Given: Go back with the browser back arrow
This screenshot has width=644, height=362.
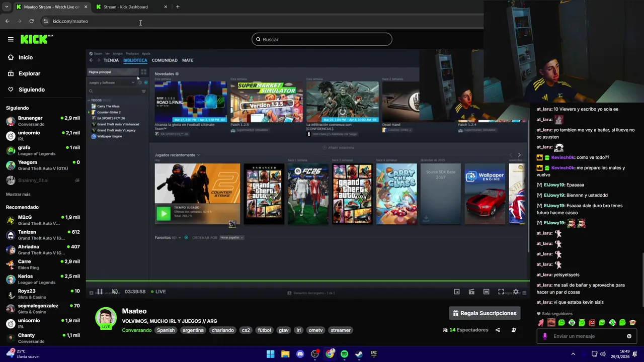Looking at the screenshot, I should 7,21.
